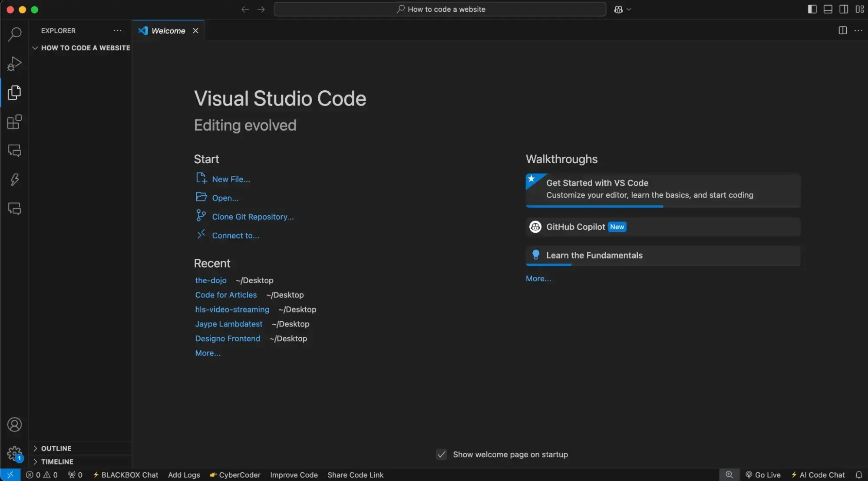
Task: Toggle the bottom panel visibility
Action: click(828, 9)
